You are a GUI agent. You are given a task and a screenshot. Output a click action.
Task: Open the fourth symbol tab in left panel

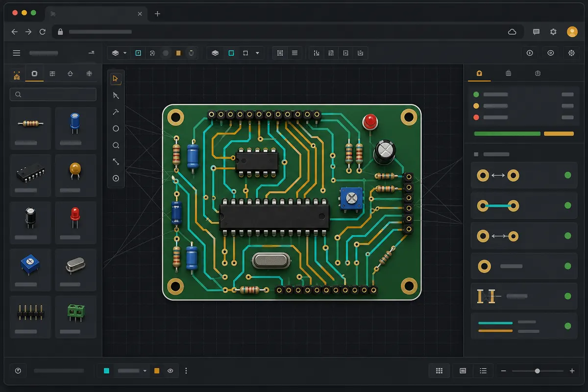70,73
